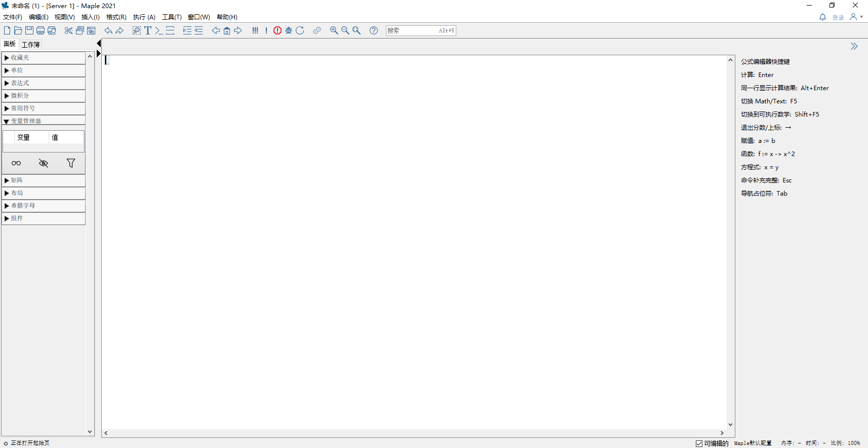Click the home icon in the toolbar
Image resolution: width=868 pixels, height=448 pixels.
227,30
